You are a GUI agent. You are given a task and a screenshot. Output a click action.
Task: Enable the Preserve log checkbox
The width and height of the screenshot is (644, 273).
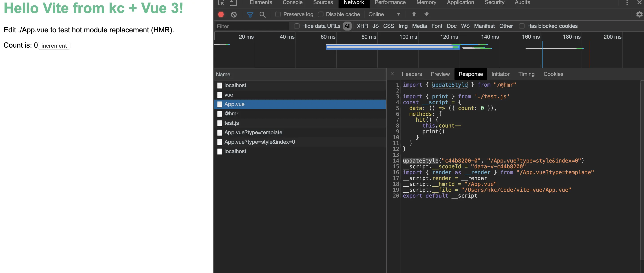(278, 15)
